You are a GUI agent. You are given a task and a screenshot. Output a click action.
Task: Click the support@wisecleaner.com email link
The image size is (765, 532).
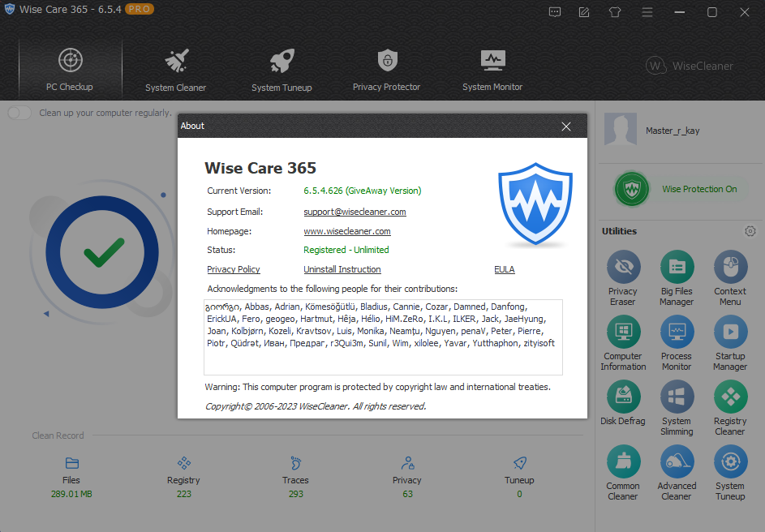pyautogui.click(x=355, y=212)
